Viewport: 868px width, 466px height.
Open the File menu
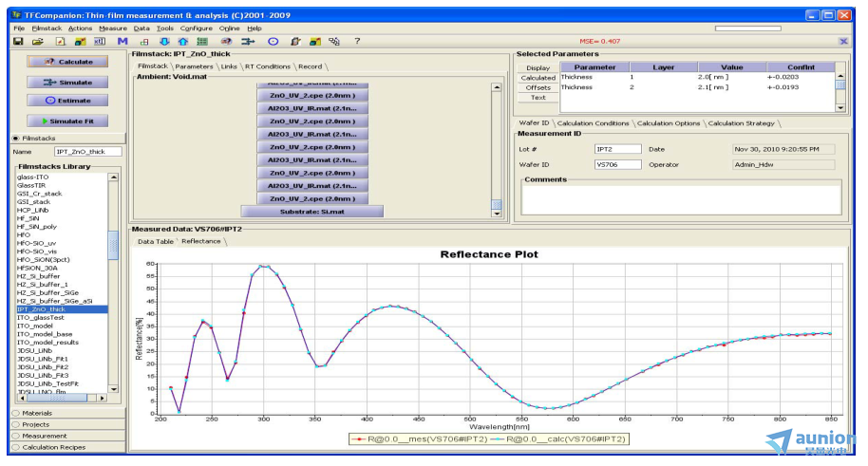(19, 28)
